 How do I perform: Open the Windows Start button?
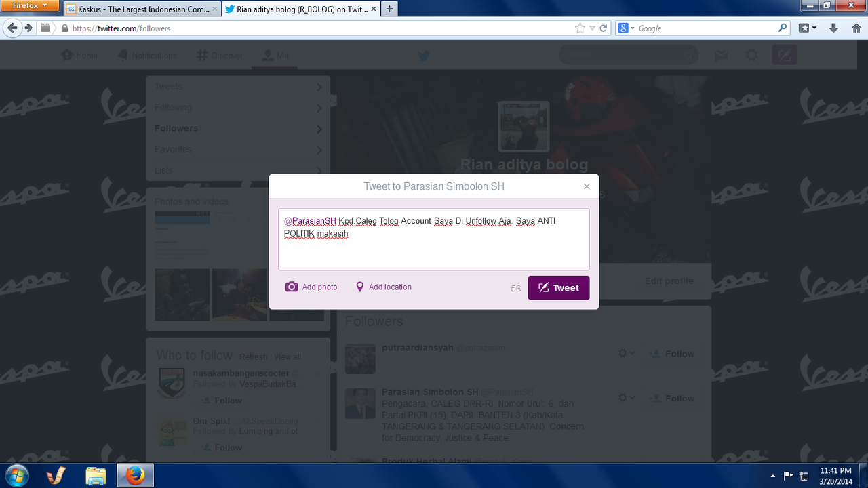point(16,475)
